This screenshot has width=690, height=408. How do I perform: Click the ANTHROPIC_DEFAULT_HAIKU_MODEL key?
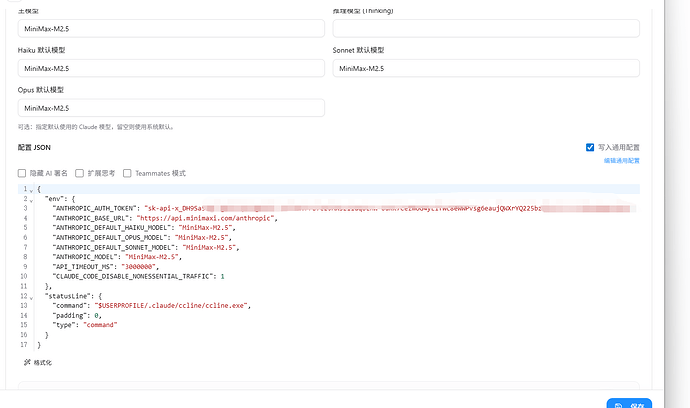(x=112, y=228)
